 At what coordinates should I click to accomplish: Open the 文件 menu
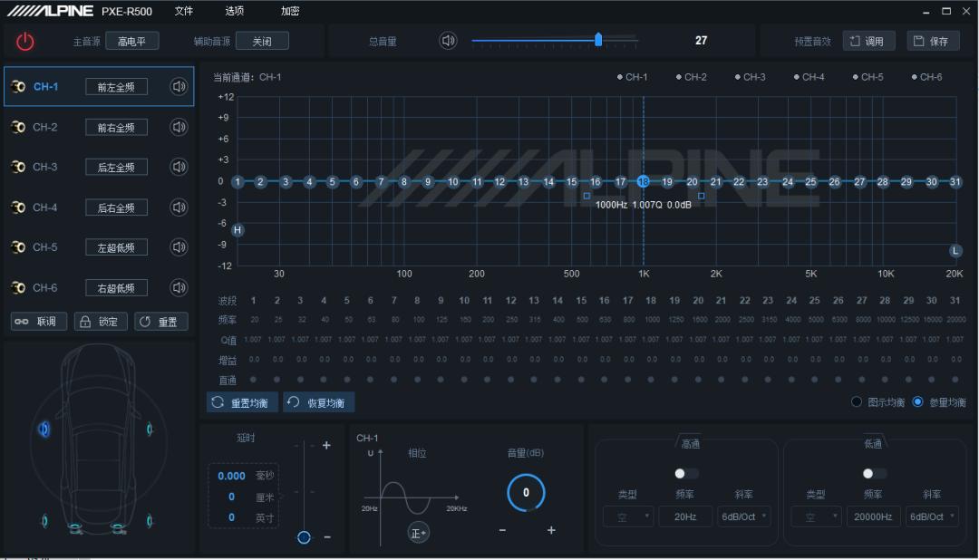pos(184,12)
